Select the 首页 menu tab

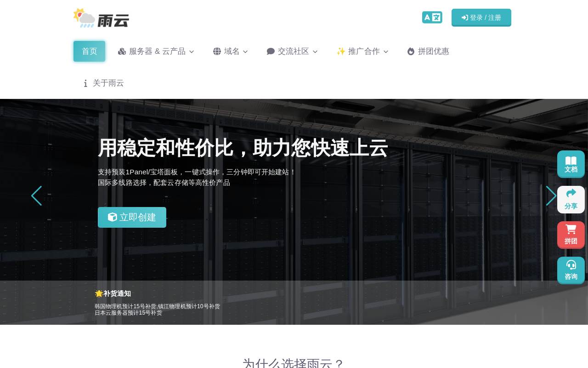point(90,51)
